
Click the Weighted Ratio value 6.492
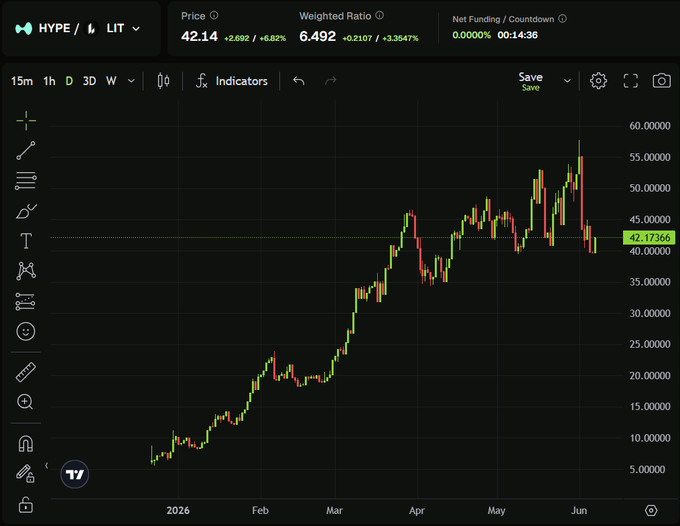[317, 36]
